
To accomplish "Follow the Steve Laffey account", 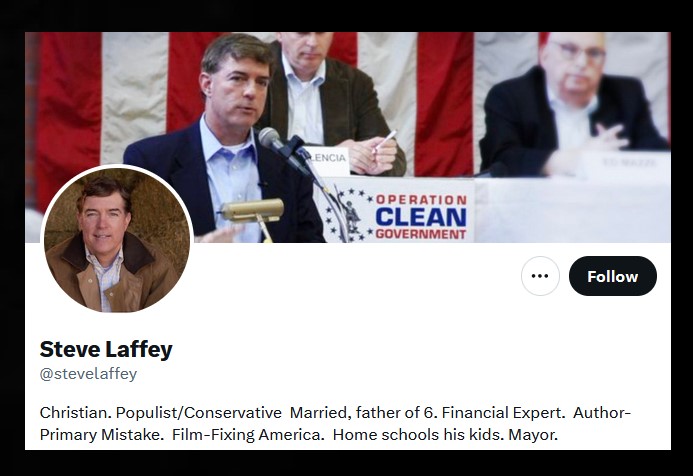I will click(x=613, y=276).
